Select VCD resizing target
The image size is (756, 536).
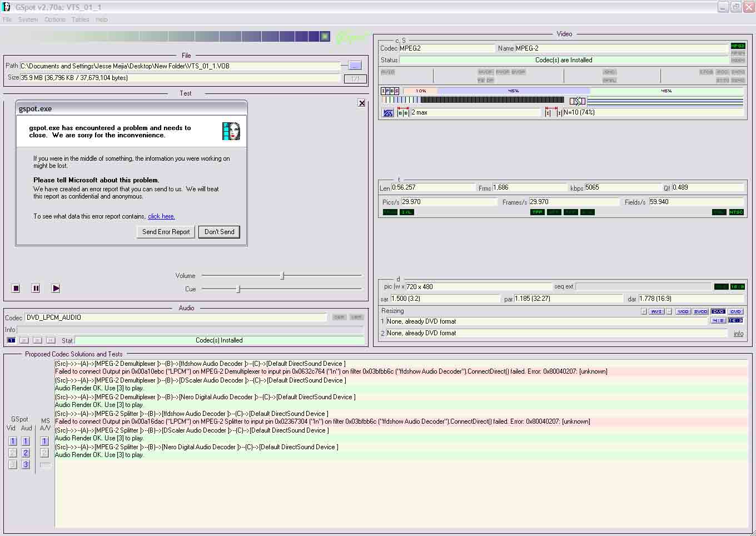(683, 311)
